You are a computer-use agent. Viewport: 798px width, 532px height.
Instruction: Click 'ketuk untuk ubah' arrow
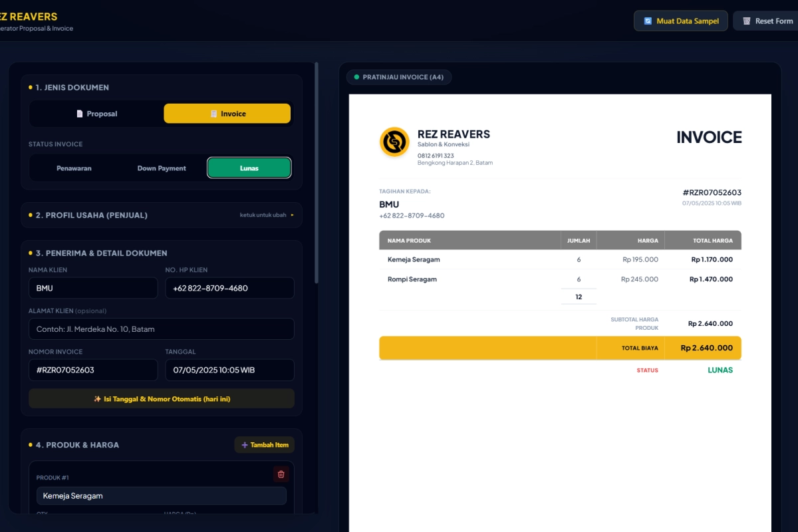pyautogui.click(x=292, y=215)
